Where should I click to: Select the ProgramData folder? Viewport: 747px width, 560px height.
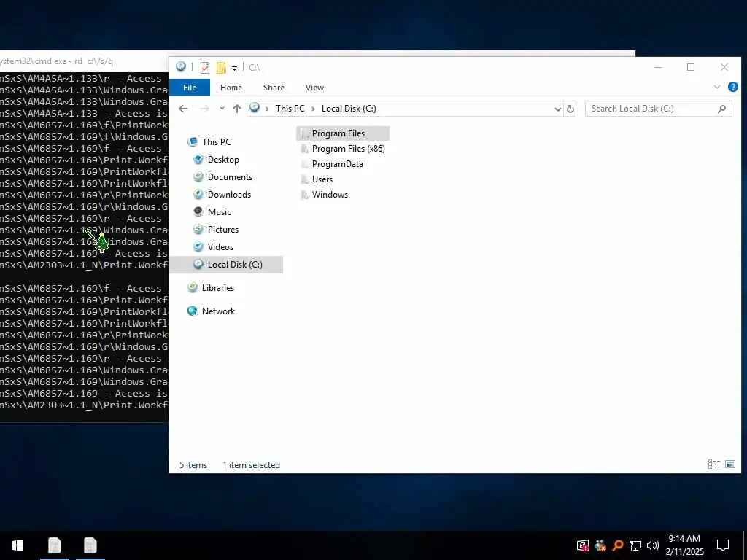[332, 164]
